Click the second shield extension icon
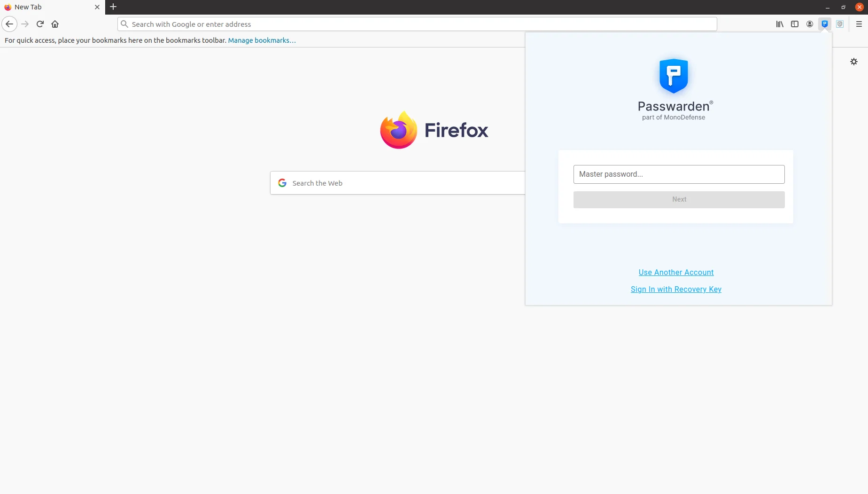 point(839,24)
